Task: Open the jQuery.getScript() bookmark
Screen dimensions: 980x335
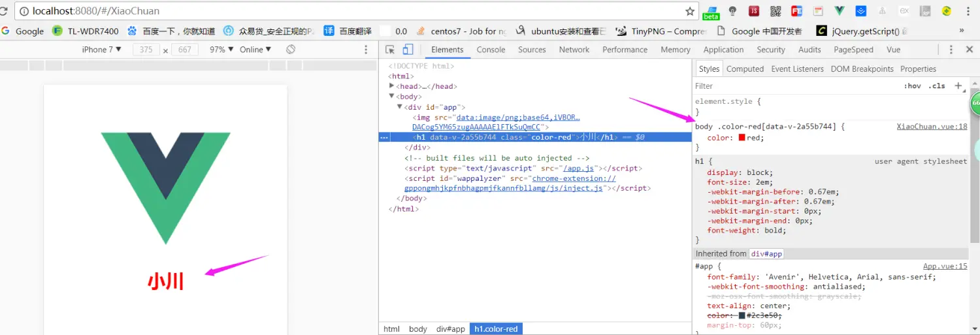Action: coord(862,31)
